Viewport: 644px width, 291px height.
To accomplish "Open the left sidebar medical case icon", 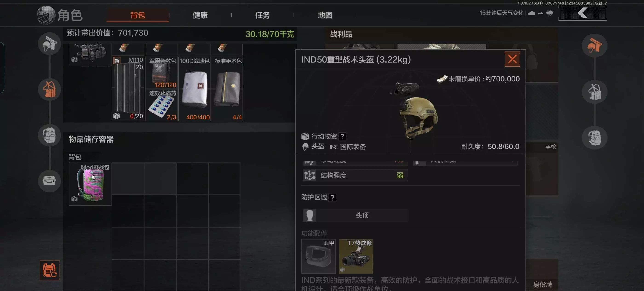I will pos(49,181).
